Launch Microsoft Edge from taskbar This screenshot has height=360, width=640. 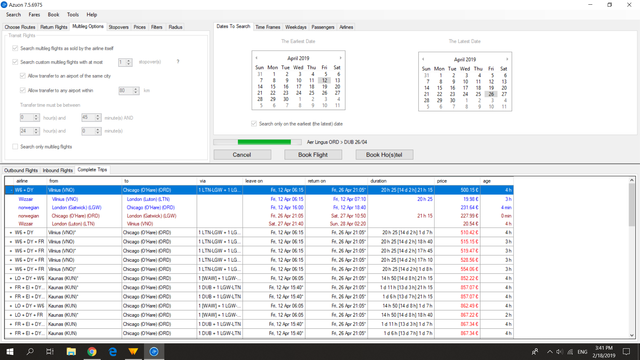(113, 351)
